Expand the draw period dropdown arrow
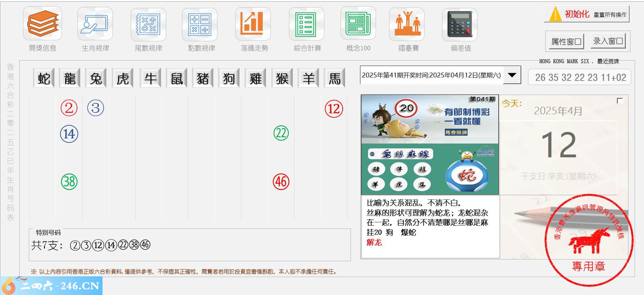 [512, 75]
